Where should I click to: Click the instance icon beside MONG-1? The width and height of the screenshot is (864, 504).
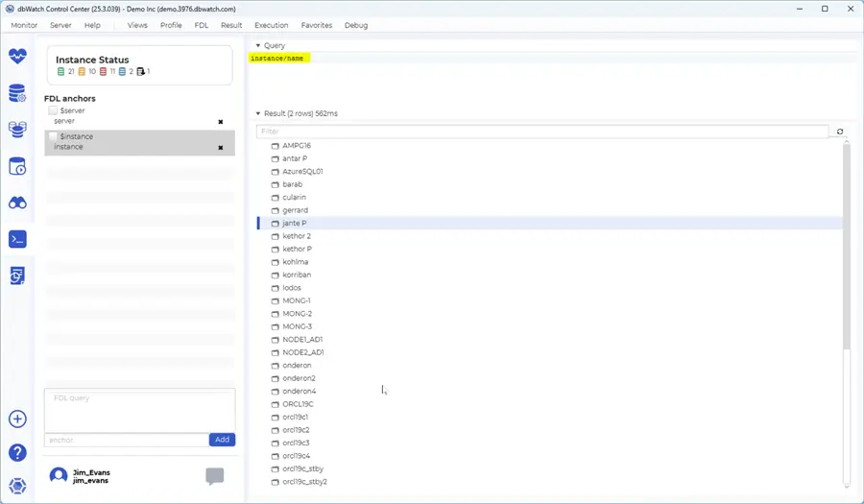click(x=275, y=301)
